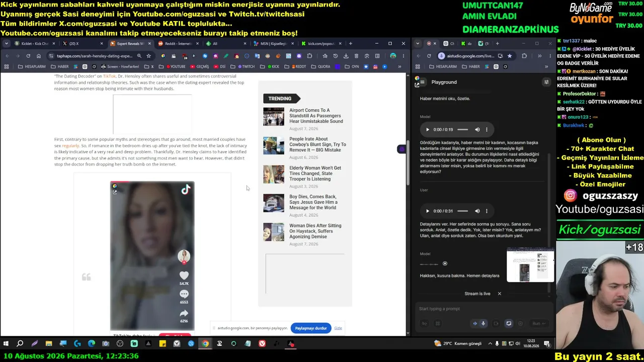Open 'Airport Comes To A Standstill' trending story
Viewport: 644px width, 362px height.
coord(316,116)
